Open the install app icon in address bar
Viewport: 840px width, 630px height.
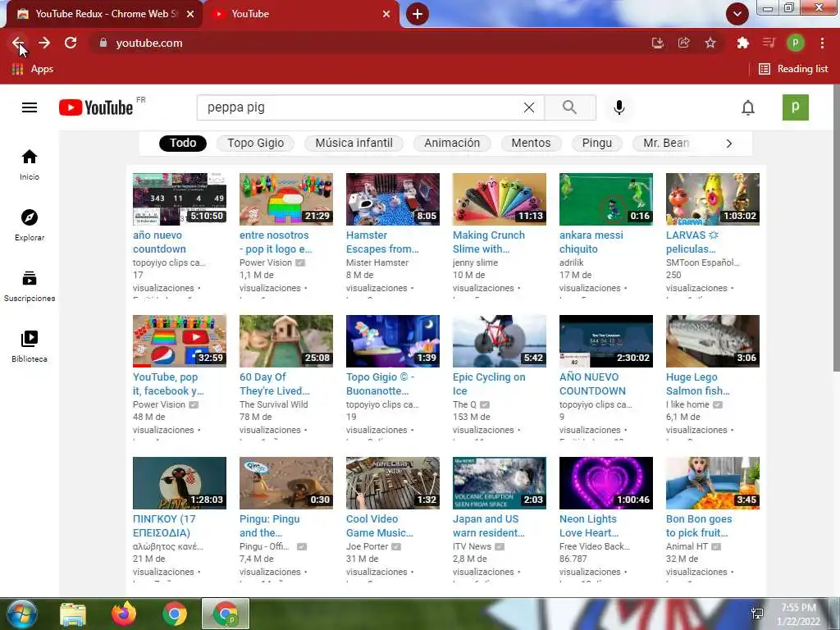tap(658, 43)
